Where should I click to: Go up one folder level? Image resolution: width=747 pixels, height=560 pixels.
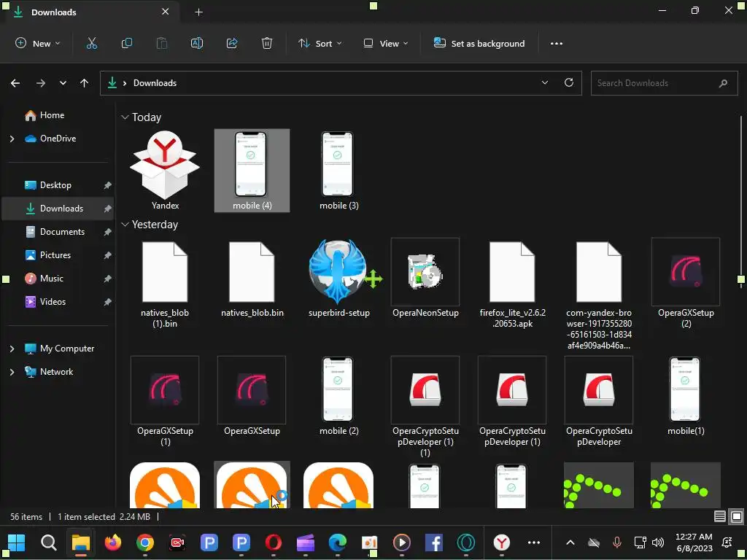pos(85,83)
